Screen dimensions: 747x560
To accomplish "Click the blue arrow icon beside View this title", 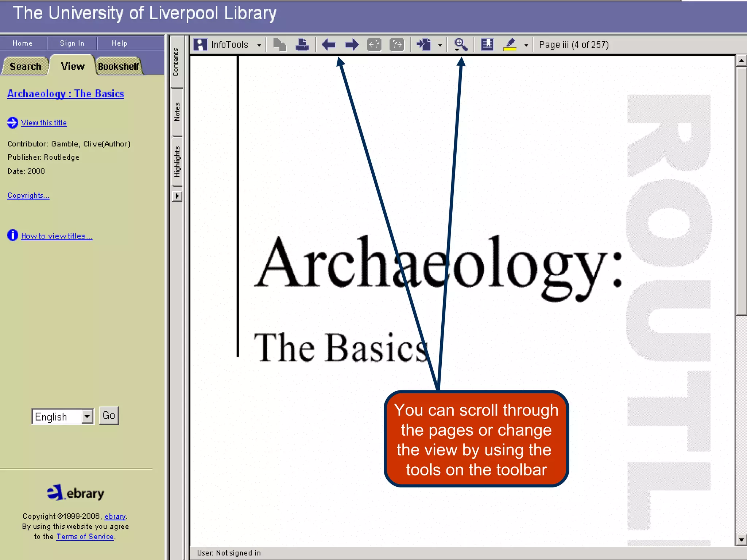I will point(12,122).
